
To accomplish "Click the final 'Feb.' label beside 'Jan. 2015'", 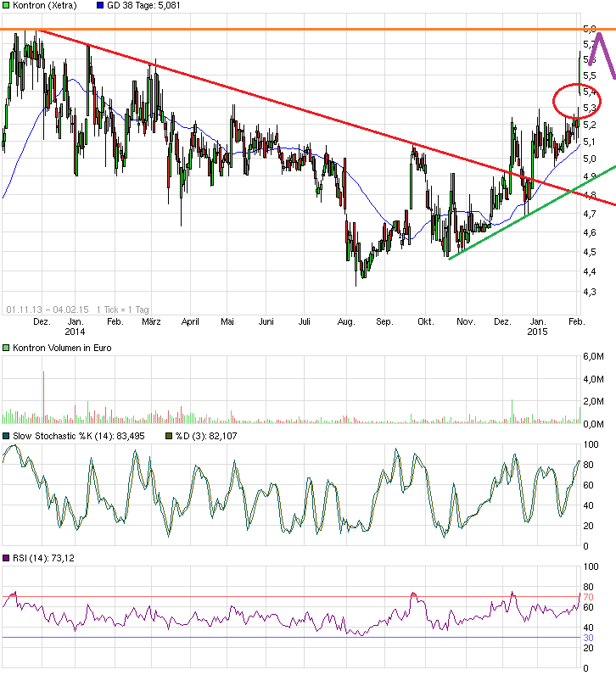I will 576,321.
